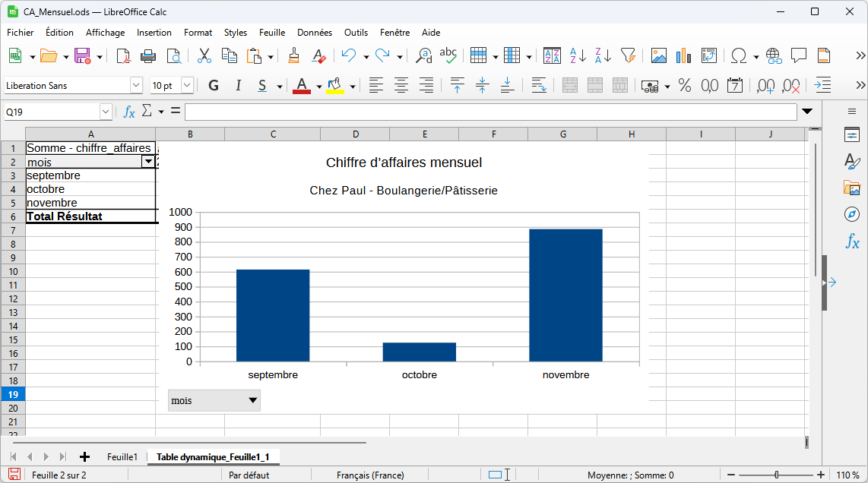Click the zoom slider in status bar
This screenshot has width=868, height=483.
pos(776,475)
